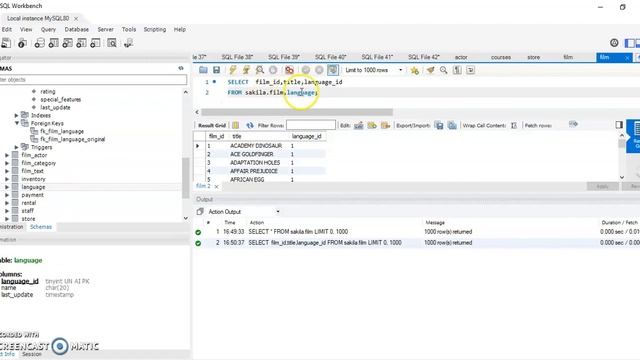This screenshot has width=640, height=360.
Task: Save the script with floppy icon
Action: tap(216, 70)
